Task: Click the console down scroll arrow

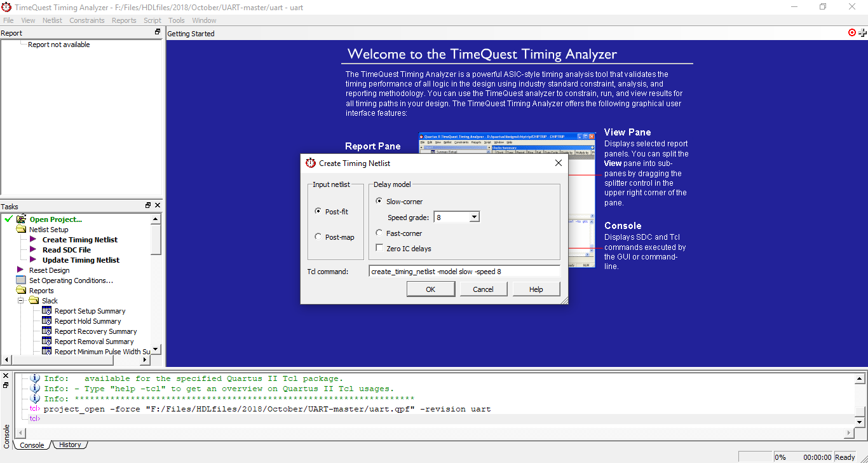Action: [860, 422]
